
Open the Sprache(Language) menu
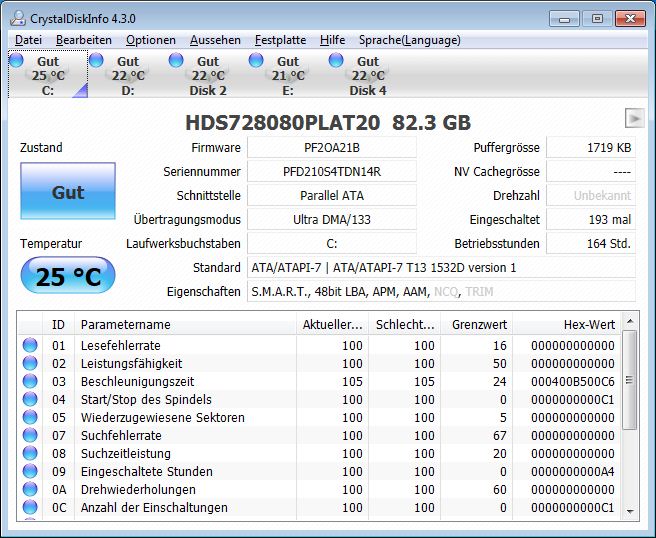[410, 40]
